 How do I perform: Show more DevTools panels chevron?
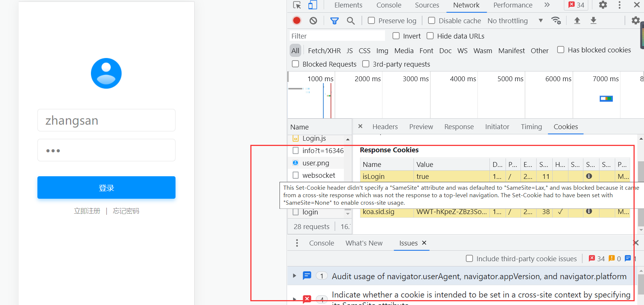[x=547, y=5]
